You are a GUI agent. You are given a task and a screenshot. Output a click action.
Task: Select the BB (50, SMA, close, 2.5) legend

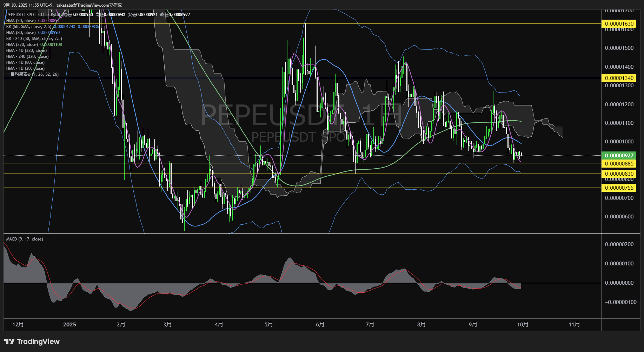point(29,27)
